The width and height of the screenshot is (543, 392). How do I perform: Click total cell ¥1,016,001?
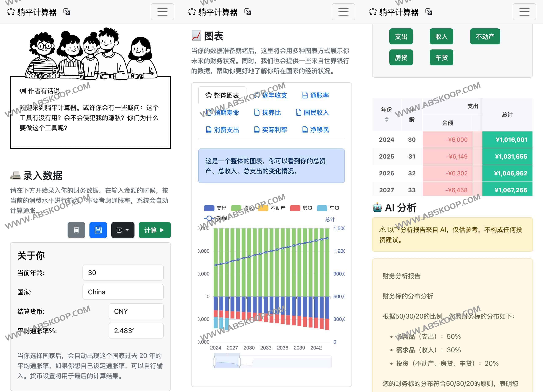507,140
